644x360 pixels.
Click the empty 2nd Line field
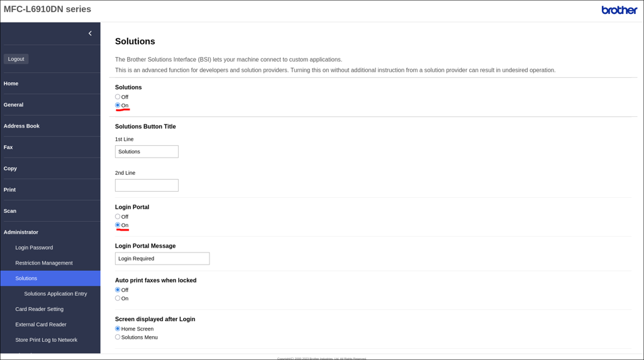coord(147,185)
